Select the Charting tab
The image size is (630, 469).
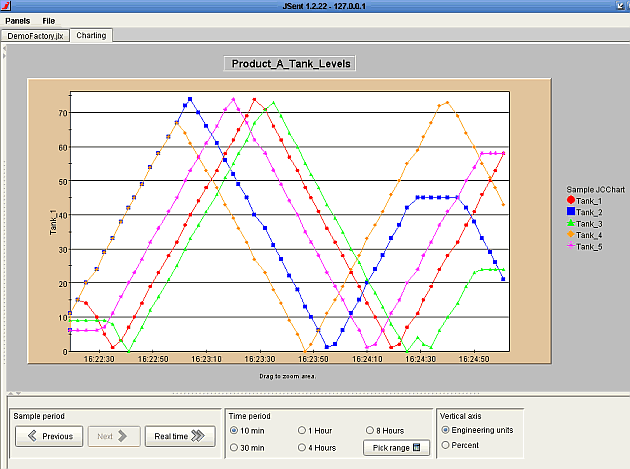point(91,35)
